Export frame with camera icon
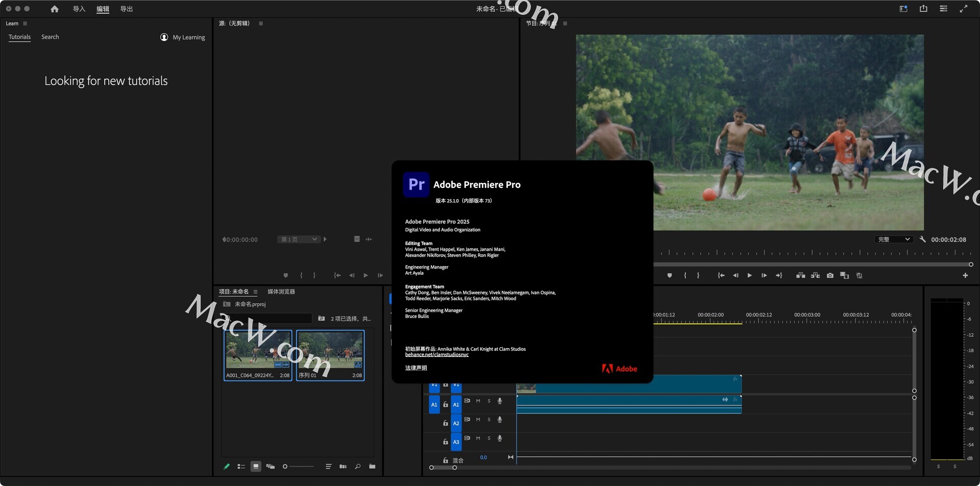Viewport: 980px width, 486px height. point(830,275)
